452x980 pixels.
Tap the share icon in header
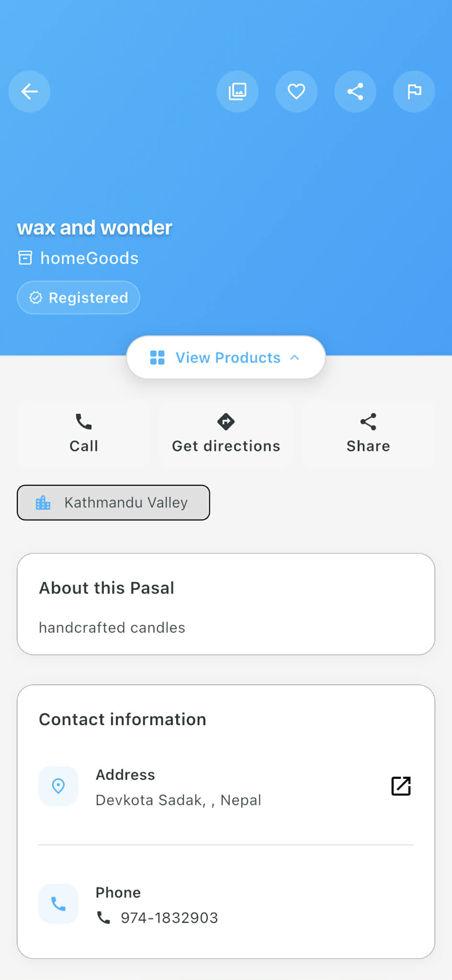(x=355, y=91)
